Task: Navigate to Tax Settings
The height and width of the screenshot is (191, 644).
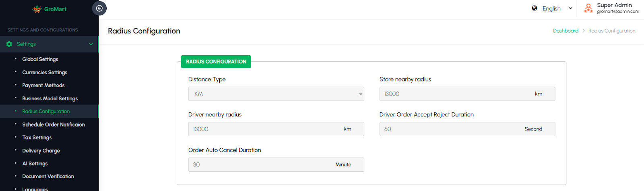Action: [37, 137]
